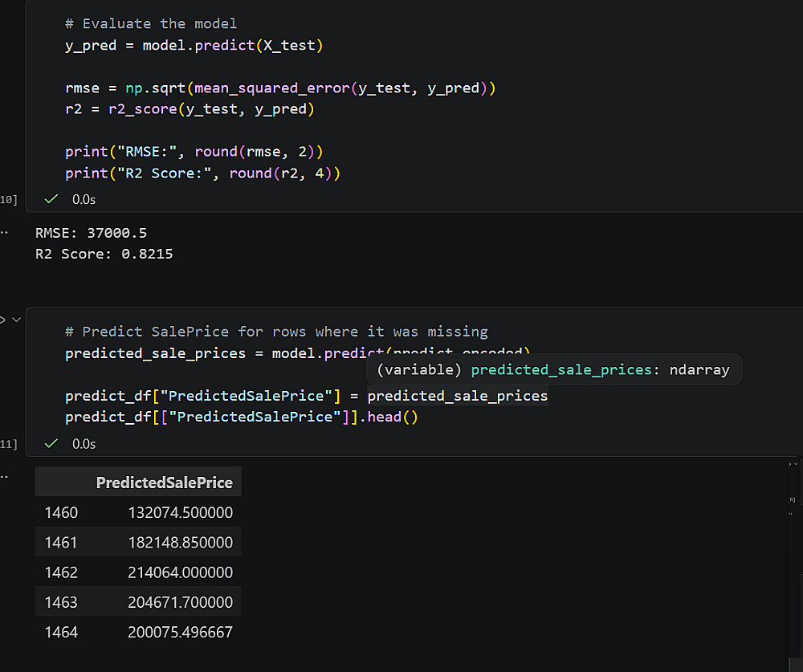
Task: Select row index 1464 in the table
Action: point(61,632)
